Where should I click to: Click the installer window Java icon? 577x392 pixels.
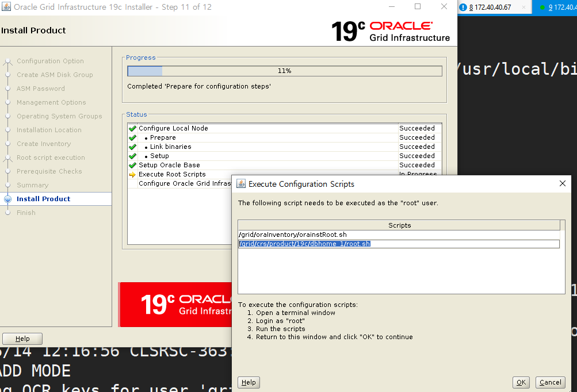click(x=6, y=7)
